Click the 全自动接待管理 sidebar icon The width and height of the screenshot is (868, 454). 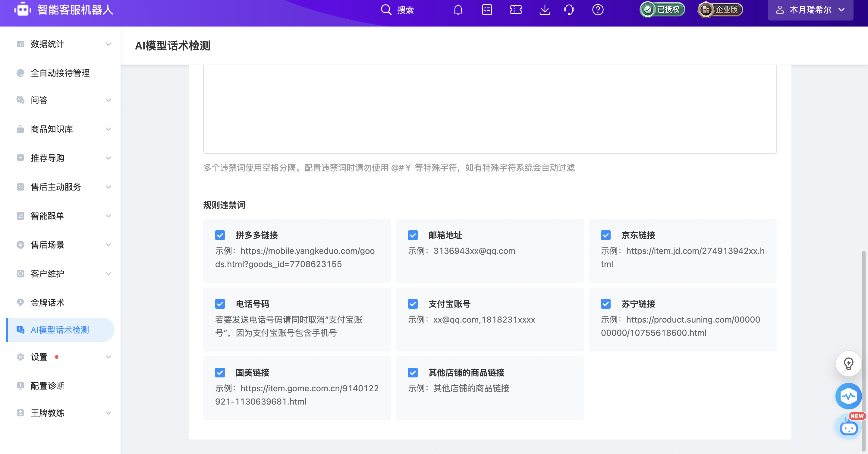pyautogui.click(x=20, y=73)
